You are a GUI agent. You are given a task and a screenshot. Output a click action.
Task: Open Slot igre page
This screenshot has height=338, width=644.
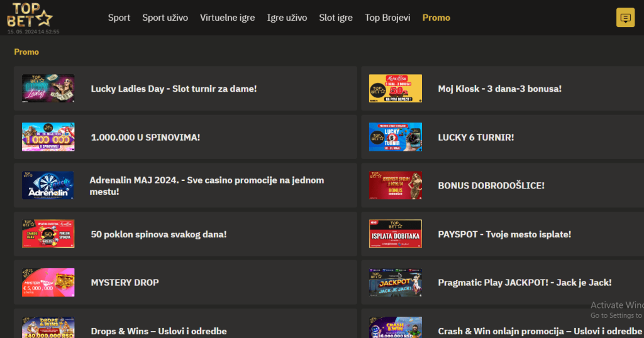(336, 18)
